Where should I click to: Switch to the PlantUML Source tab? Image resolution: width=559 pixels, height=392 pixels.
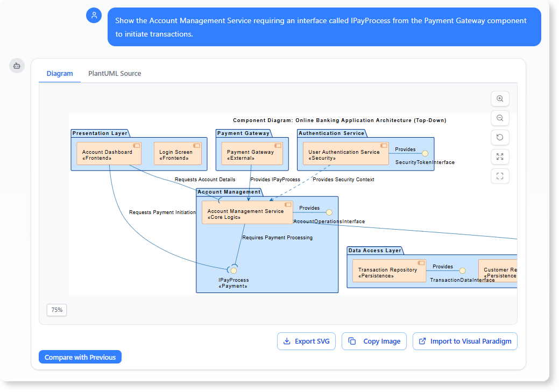tap(115, 73)
